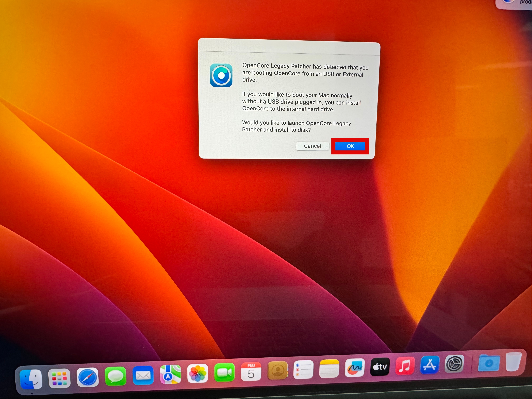
Task: Launch Freeform from the Dock
Action: pos(355,367)
